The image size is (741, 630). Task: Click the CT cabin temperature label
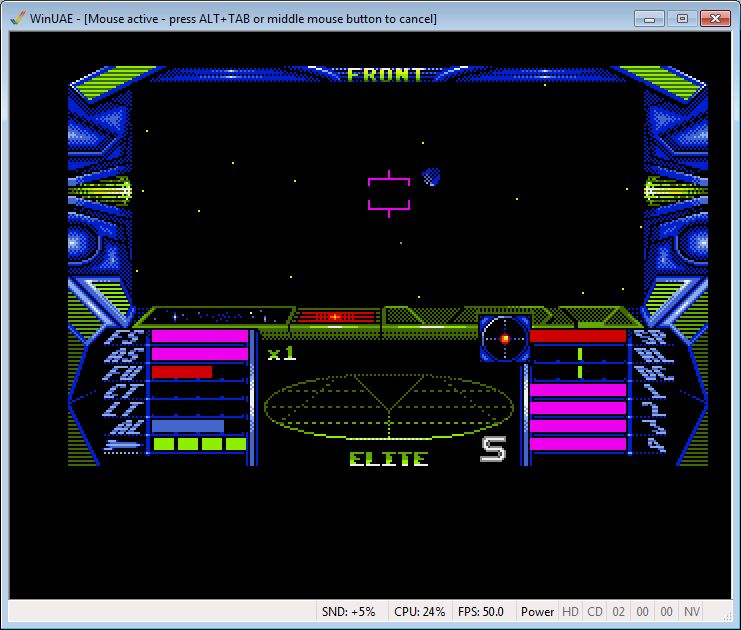tap(124, 391)
